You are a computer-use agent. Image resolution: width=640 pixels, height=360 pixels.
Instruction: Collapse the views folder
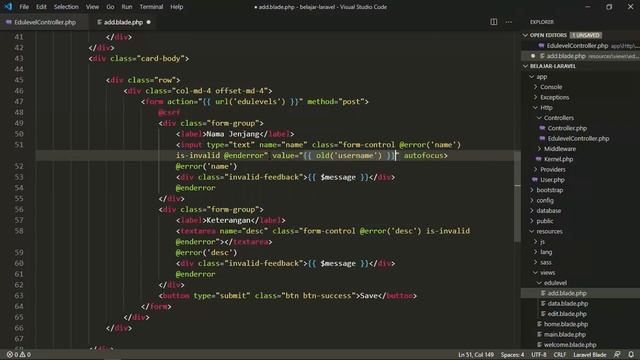580,272
